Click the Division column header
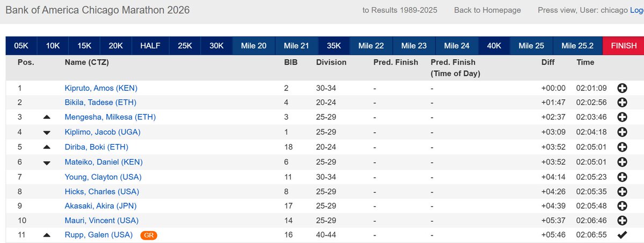This screenshot has width=644, height=243. click(x=331, y=62)
